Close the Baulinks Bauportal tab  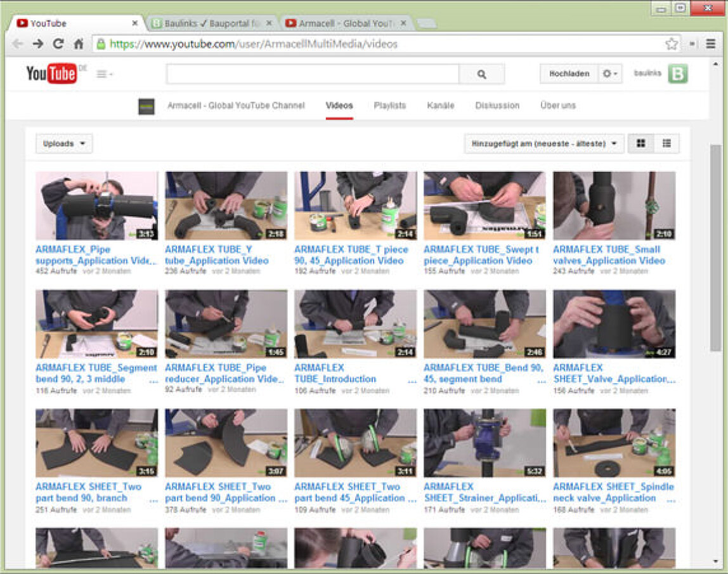point(269,23)
